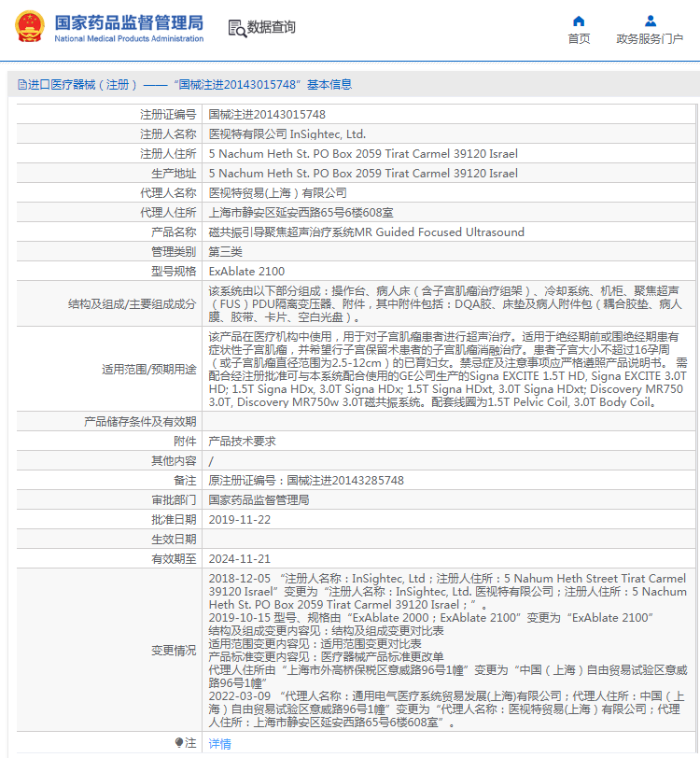
Task: Click the 产品标准变更内容见 line
Action: pos(327,657)
